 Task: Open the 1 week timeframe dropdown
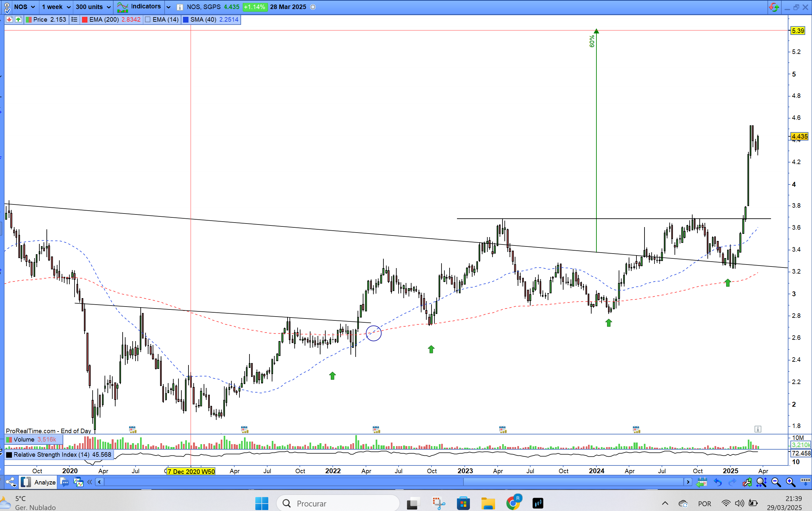tap(56, 7)
